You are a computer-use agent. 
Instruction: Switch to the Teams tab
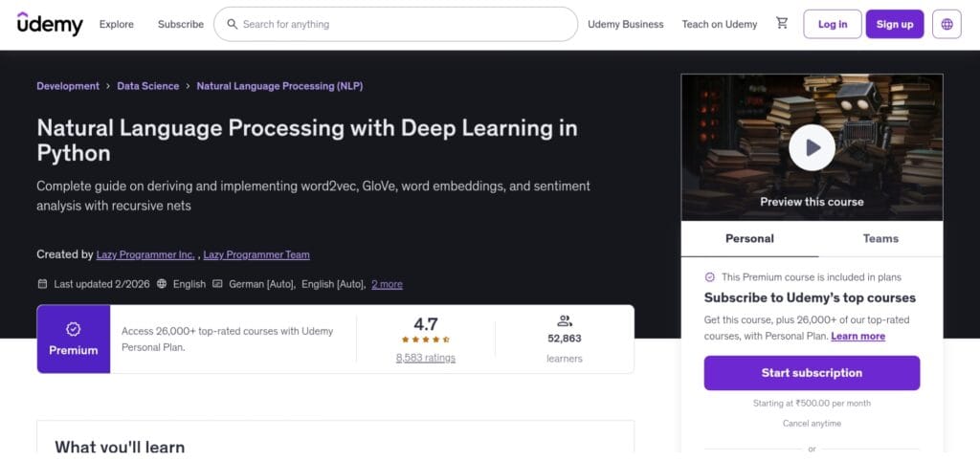point(880,238)
